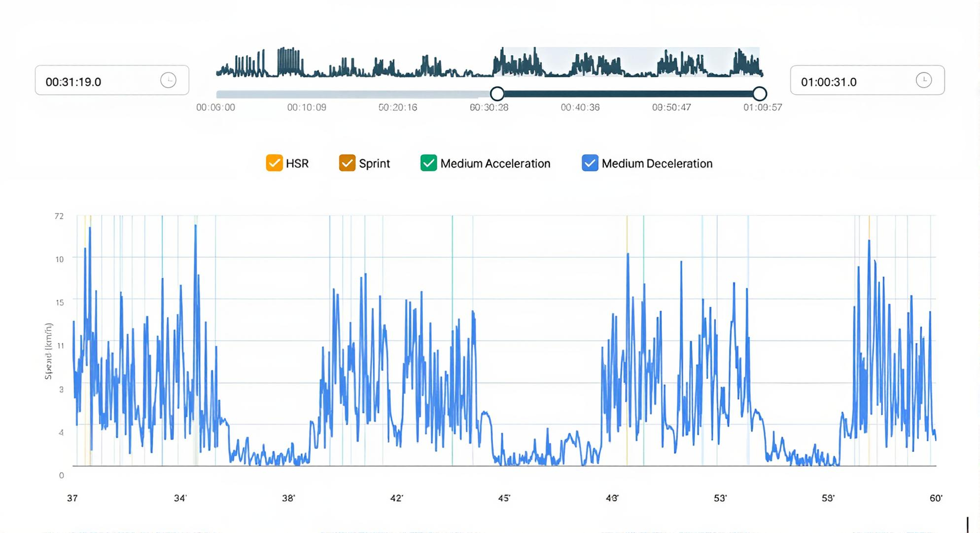Toggle the Medium Deceleration checkbox

coord(590,163)
